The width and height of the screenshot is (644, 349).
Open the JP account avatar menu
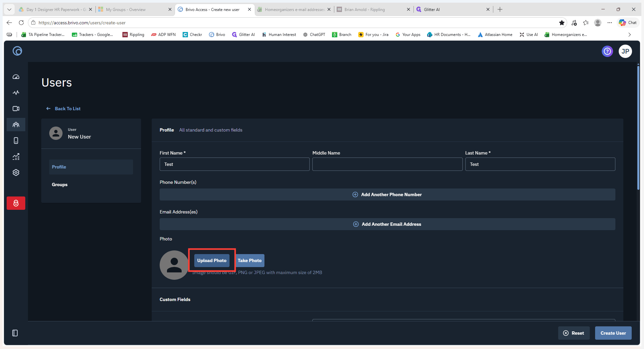(x=625, y=51)
